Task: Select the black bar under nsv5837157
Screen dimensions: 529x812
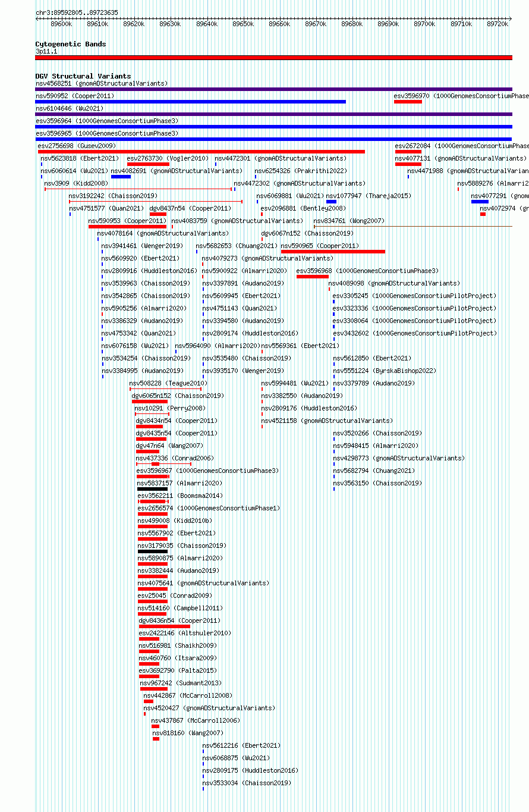Action: click(x=153, y=489)
